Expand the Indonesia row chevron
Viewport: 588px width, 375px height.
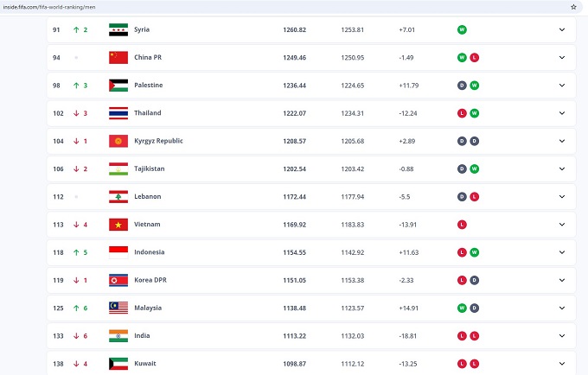pos(561,252)
